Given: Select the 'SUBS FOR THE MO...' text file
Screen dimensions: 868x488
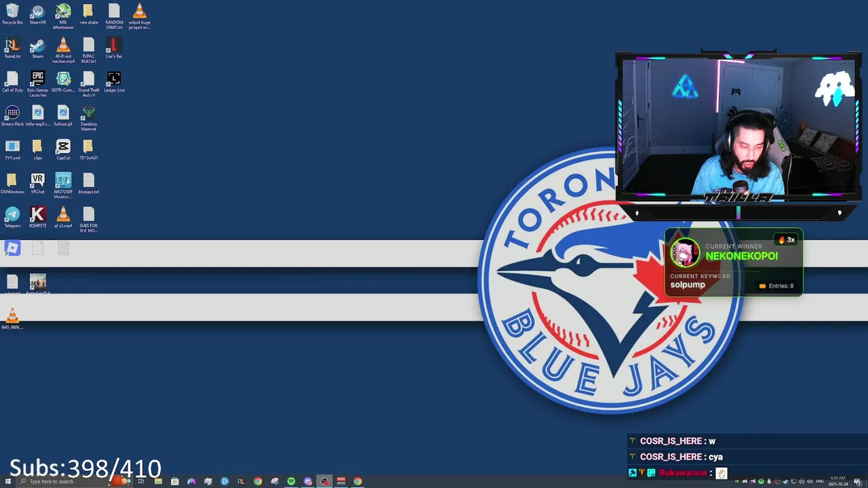Looking at the screenshot, I should coord(88,220).
